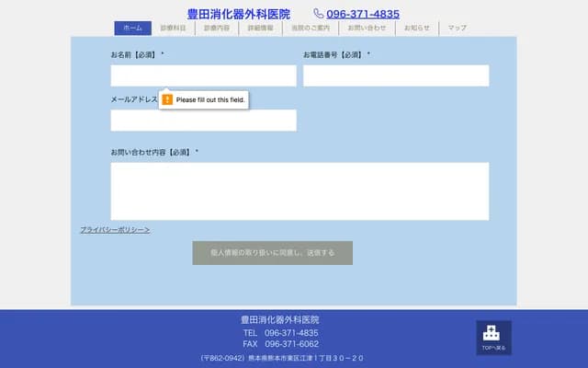588x368 pixels.
Task: Click the footer 豊田消化器外科医院 heading
Action: 279,320
